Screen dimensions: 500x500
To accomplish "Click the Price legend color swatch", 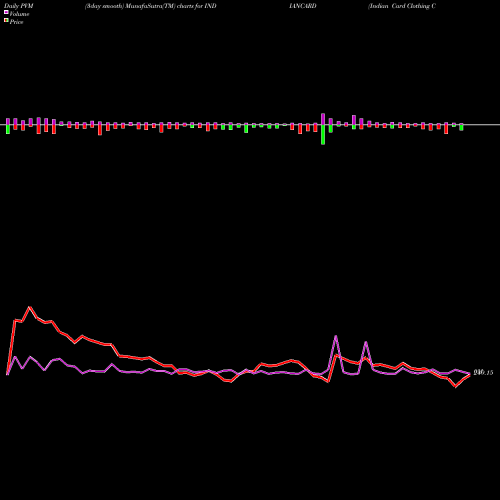I will [6, 21].
